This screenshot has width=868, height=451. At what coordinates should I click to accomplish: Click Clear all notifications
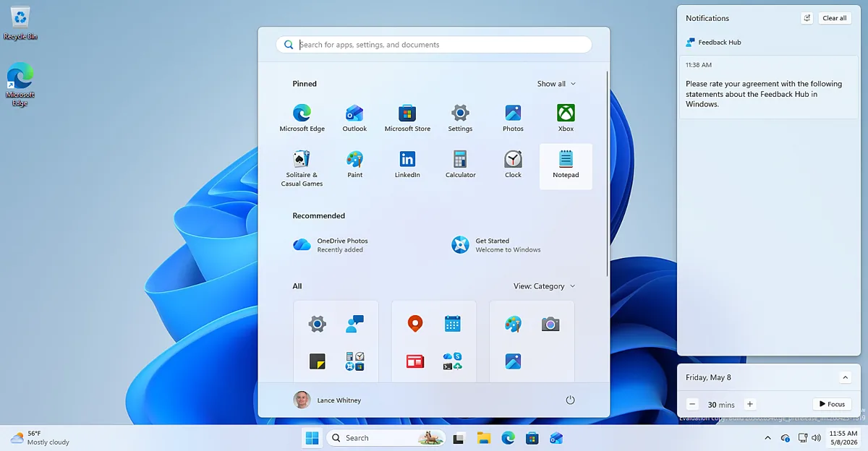(x=835, y=18)
